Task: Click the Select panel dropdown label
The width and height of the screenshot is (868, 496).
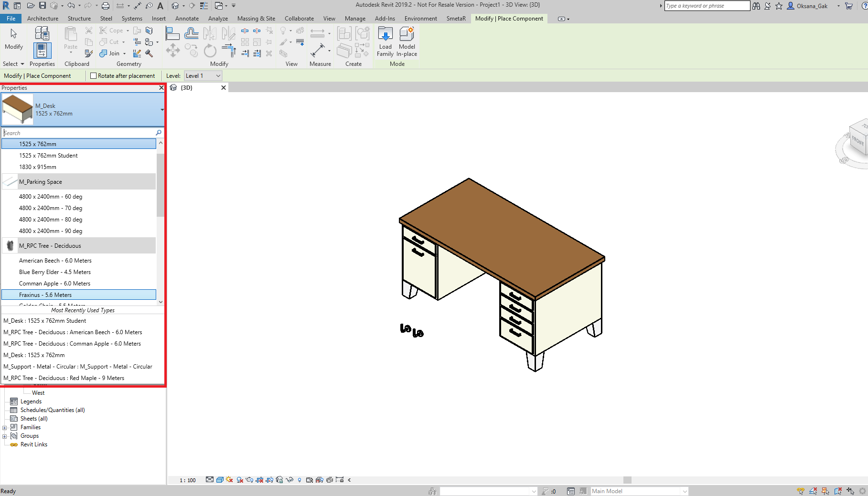Action: (x=13, y=64)
